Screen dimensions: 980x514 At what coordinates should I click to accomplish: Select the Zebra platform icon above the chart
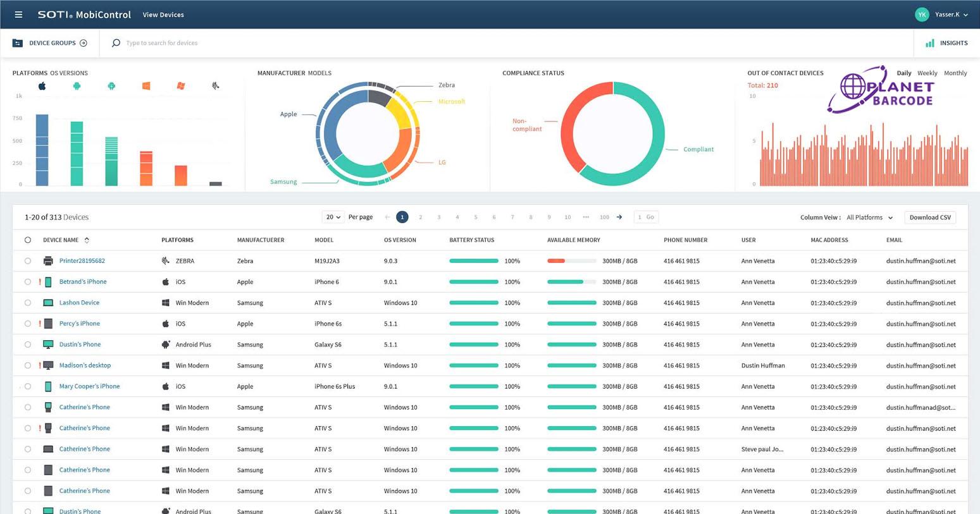216,86
